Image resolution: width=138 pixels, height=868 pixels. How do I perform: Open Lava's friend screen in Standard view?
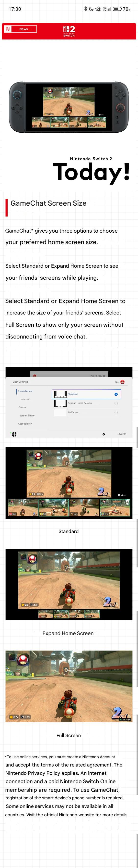coord(84,508)
